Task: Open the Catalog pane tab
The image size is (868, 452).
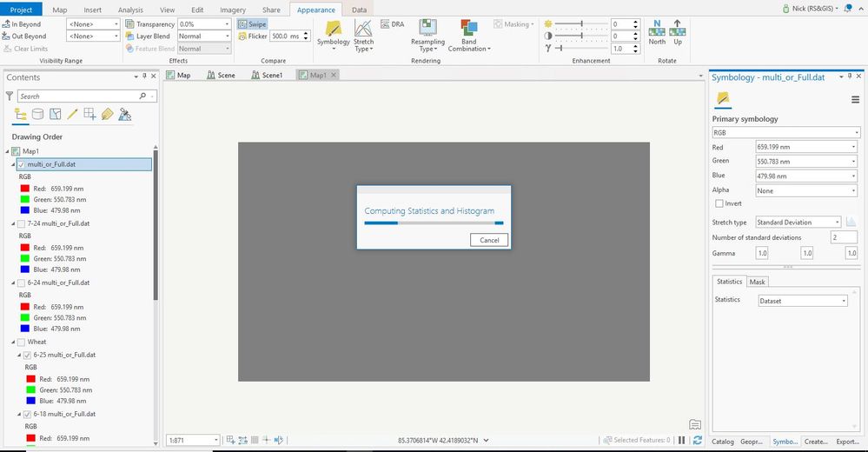Action: pyautogui.click(x=722, y=442)
